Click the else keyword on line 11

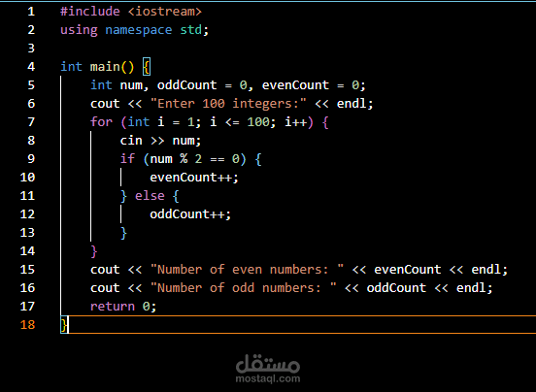[x=150, y=196]
